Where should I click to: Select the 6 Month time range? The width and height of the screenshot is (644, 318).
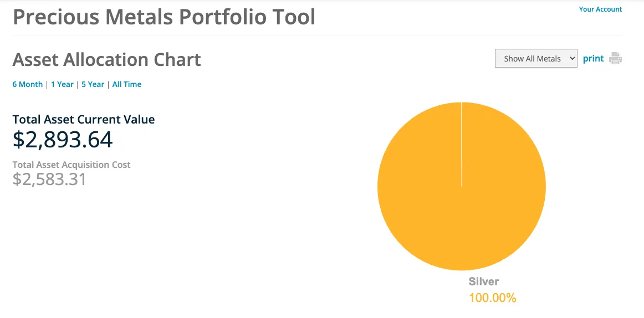[x=28, y=84]
